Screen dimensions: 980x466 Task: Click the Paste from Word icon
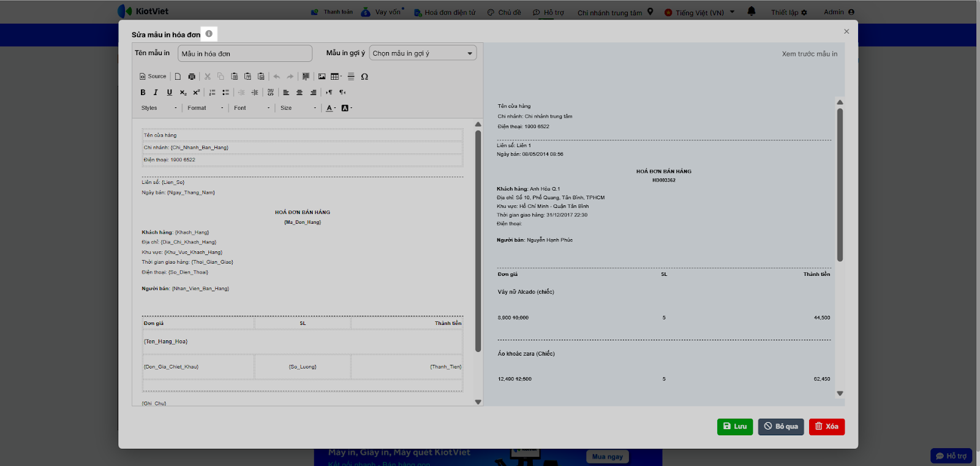tap(261, 77)
